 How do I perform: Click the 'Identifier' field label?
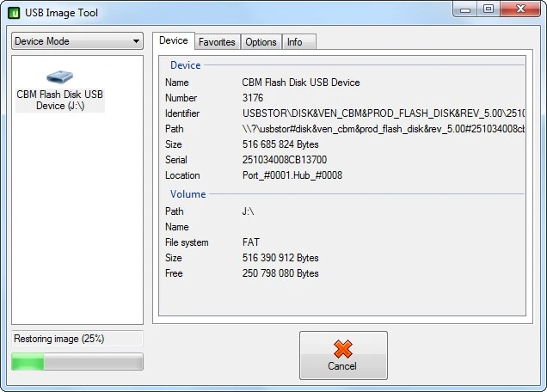[182, 113]
